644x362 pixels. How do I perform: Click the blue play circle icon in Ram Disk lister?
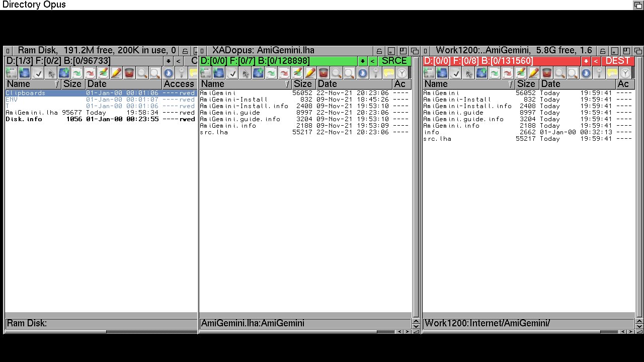tap(169, 73)
